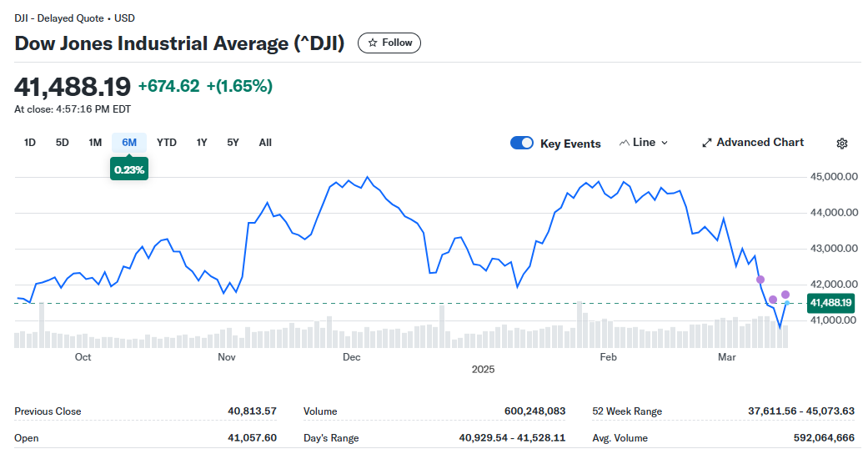Click the 41,488.19 headline price

pyautogui.click(x=73, y=87)
